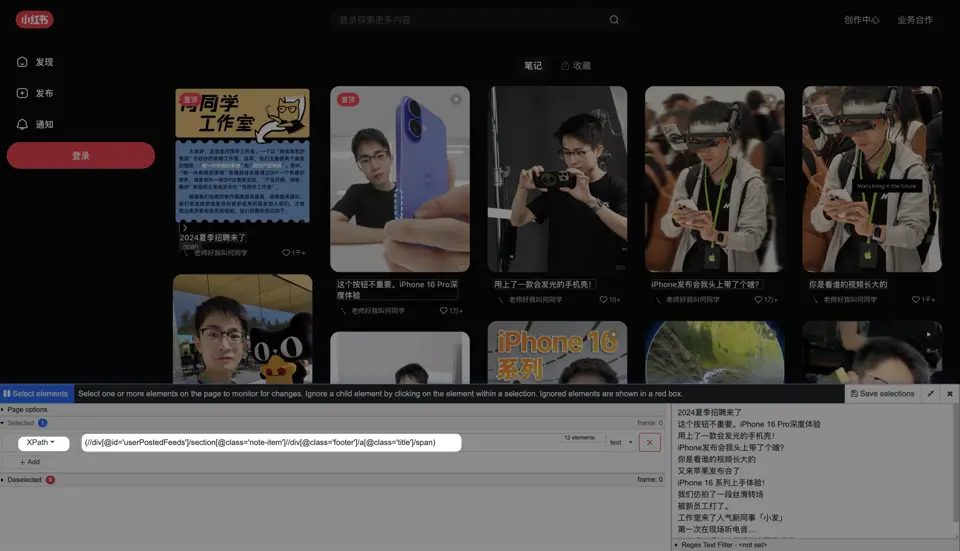Image resolution: width=960 pixels, height=551 pixels.
Task: Open the 发布 publish section
Action: point(35,93)
